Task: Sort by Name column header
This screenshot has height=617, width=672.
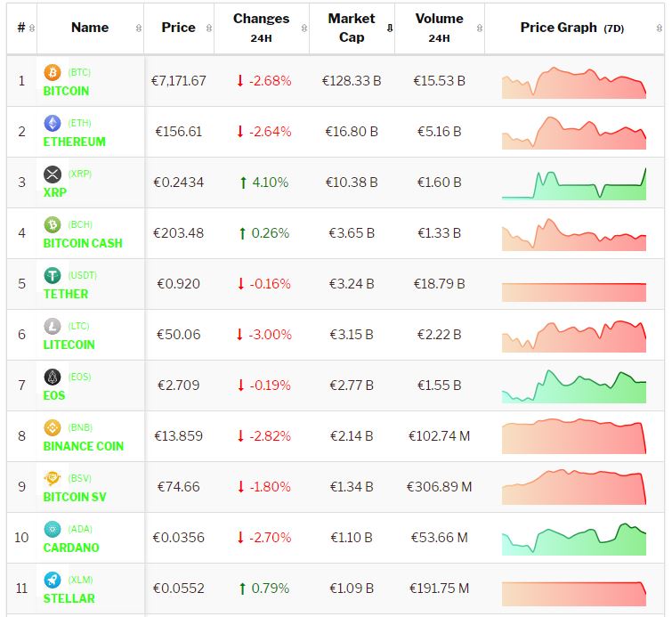Action: coord(89,28)
